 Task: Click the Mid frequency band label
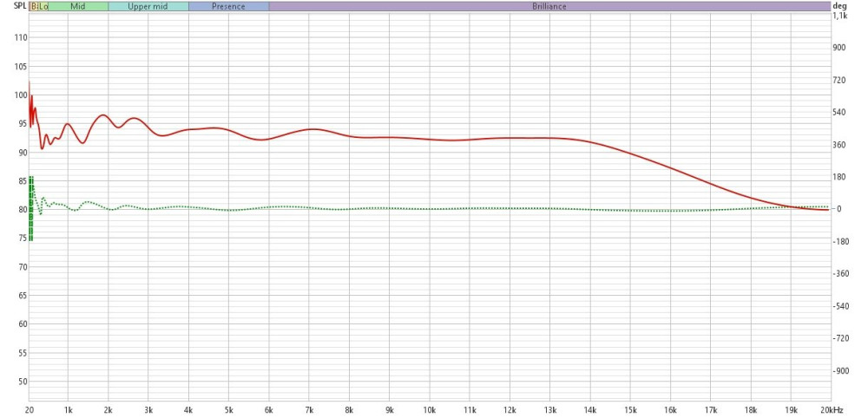tap(78, 6)
